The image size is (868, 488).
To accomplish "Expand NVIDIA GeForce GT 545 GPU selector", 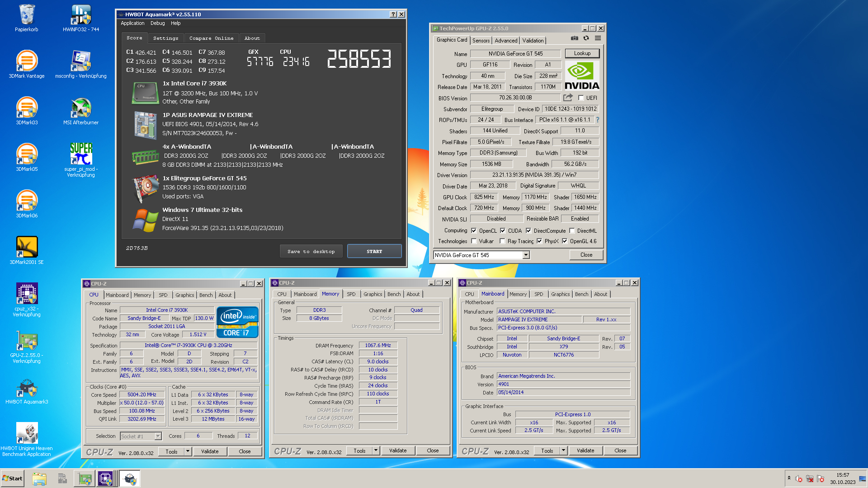I will [x=526, y=255].
